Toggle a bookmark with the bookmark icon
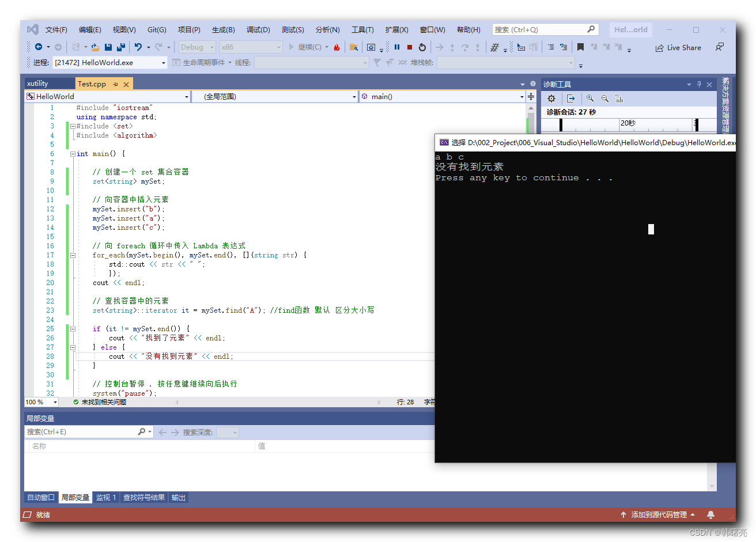Image resolution: width=756 pixels, height=542 pixels. coord(580,47)
